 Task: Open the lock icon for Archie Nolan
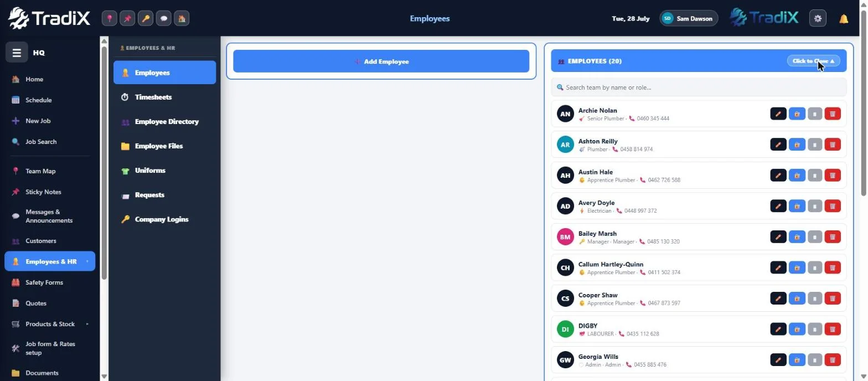797,114
